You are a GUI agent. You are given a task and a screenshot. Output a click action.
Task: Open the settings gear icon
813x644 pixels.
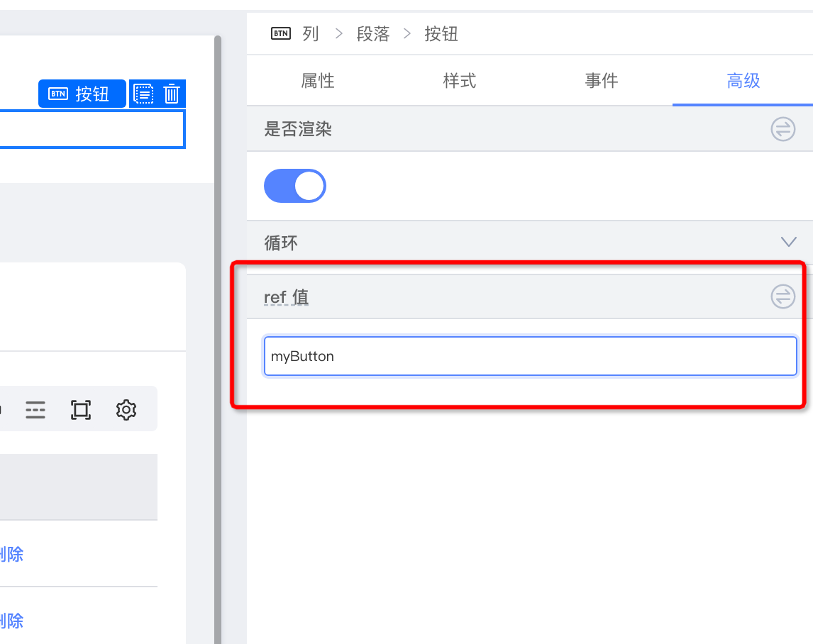[x=126, y=409]
